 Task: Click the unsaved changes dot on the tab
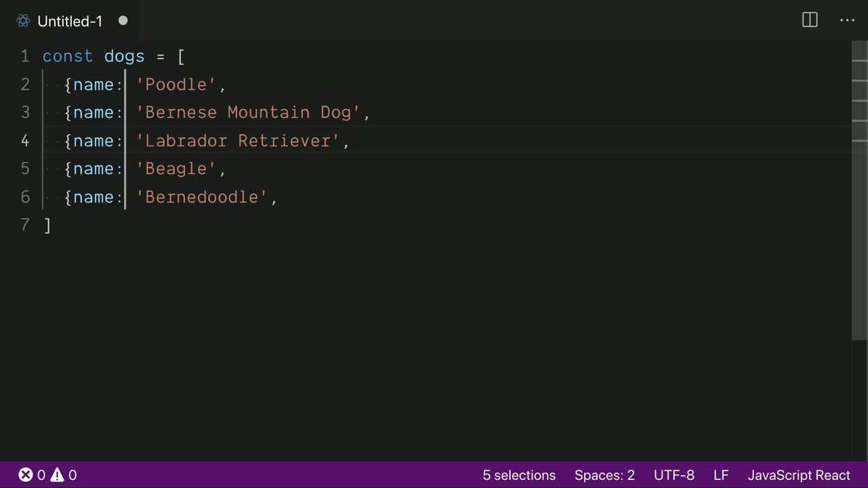coord(123,21)
